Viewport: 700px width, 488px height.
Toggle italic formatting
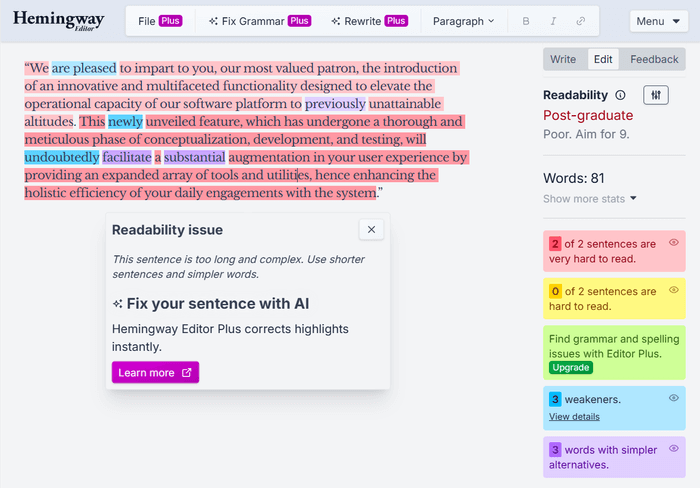(553, 21)
